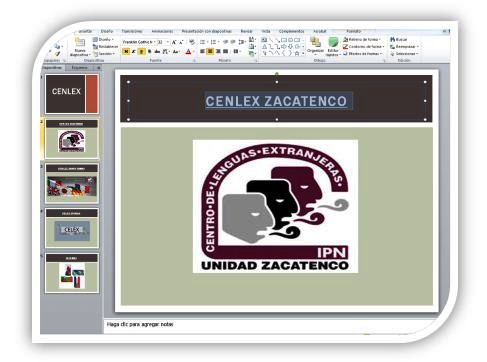Select the rectangle shape in the shapes gallery
487x362 pixels.
[x=284, y=40]
